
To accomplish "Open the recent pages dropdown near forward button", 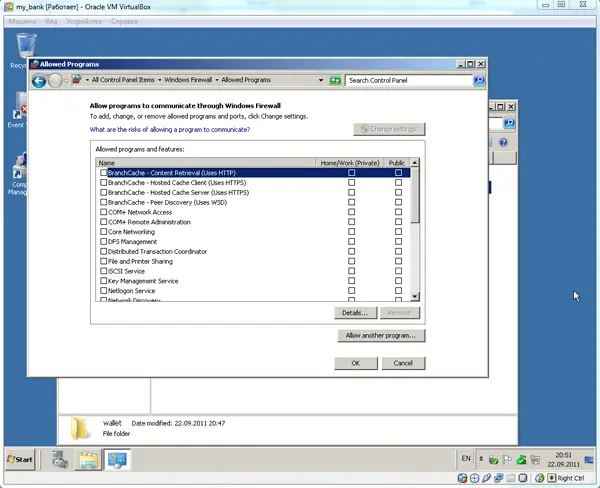I will [66, 81].
